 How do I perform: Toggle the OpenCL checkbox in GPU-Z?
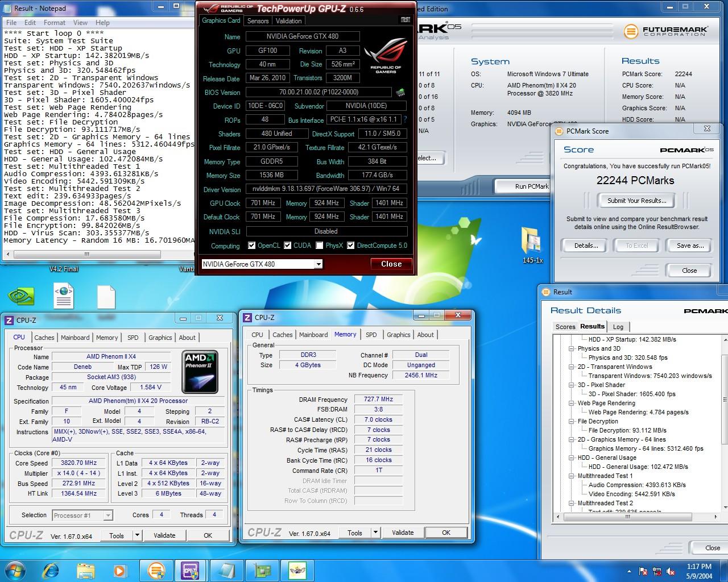point(252,246)
